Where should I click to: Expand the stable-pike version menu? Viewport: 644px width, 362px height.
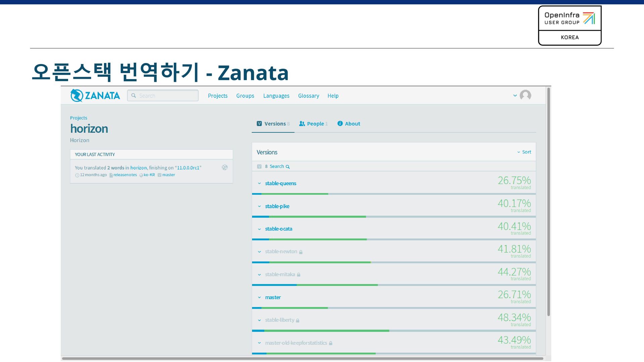coord(259,206)
